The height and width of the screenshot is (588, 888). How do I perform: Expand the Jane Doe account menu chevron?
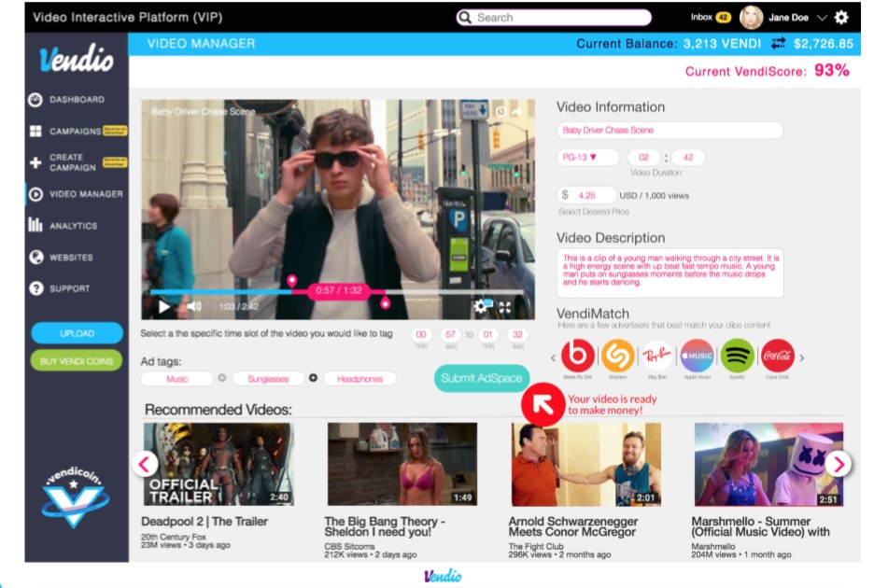pyautogui.click(x=822, y=18)
